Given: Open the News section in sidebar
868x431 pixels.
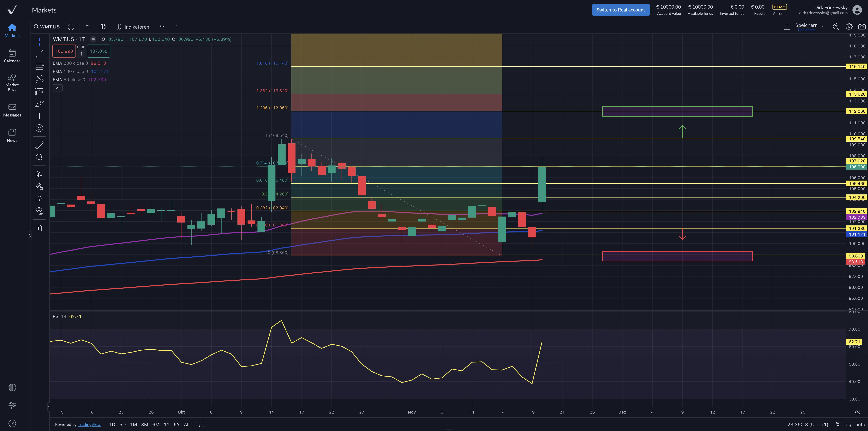Looking at the screenshot, I should 12,135.
